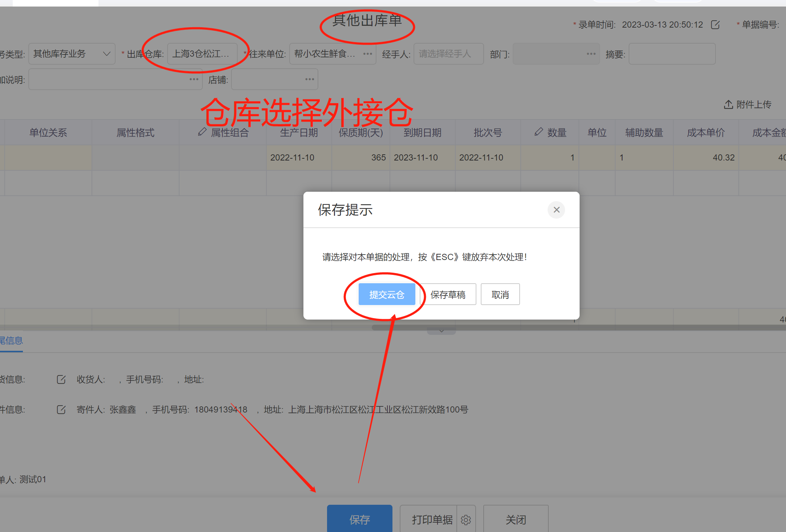
Task: Click the horizontal table scrollbar
Action: tap(579, 328)
